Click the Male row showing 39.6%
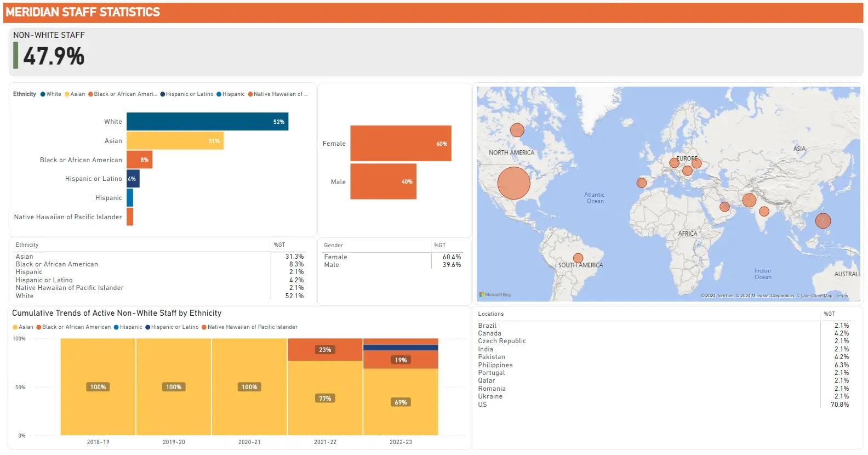Image resolution: width=868 pixels, height=455 pixels. tap(392, 265)
